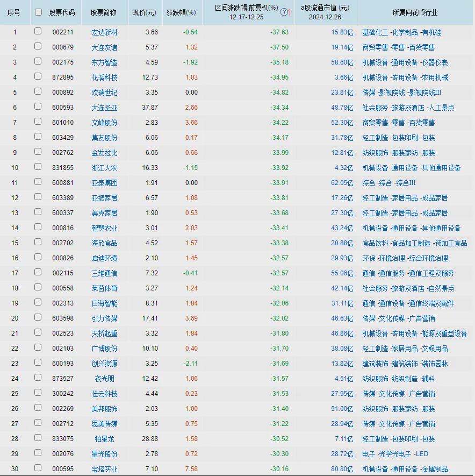
Task: Click price value 28.88
Action: (150, 439)
